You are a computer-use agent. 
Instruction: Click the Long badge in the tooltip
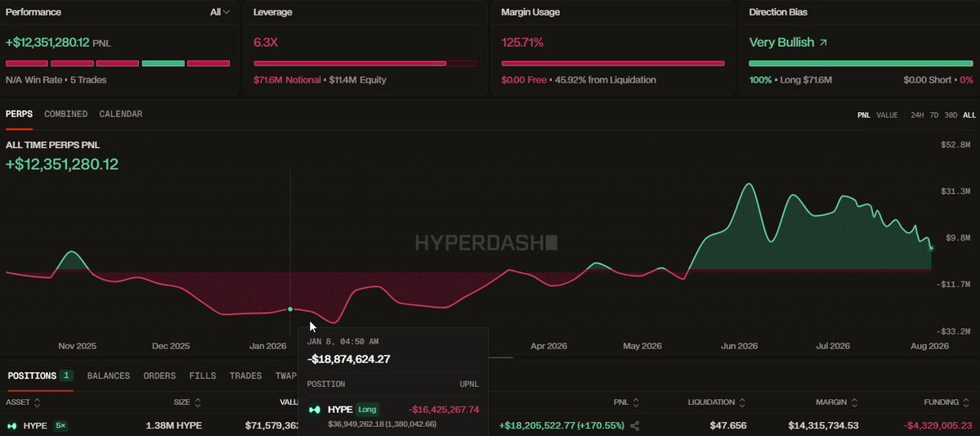click(368, 410)
